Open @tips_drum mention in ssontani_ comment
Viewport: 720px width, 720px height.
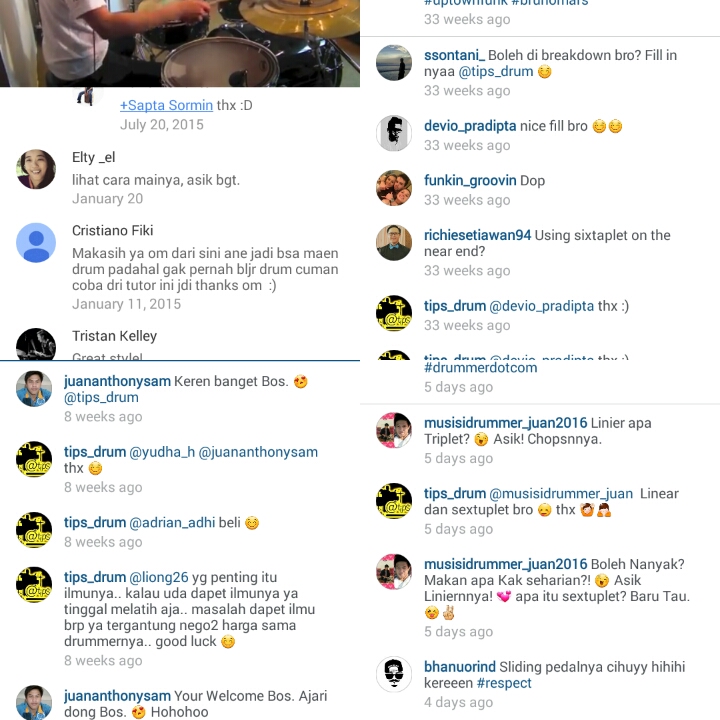tap(496, 72)
